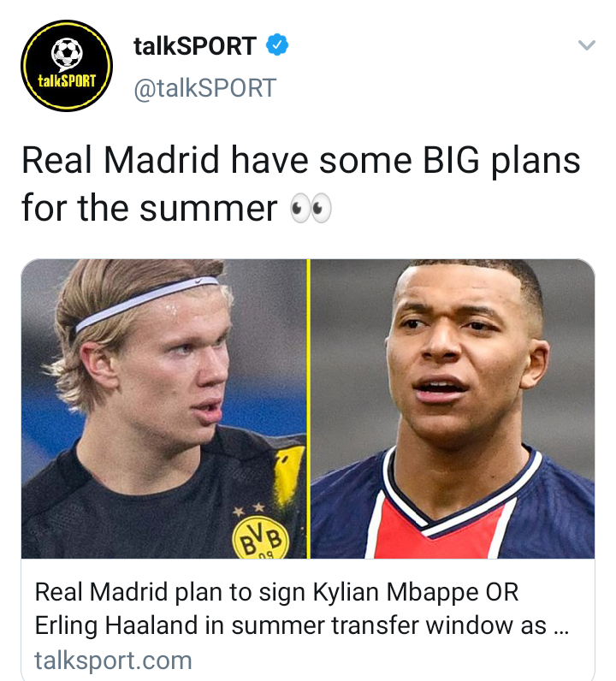Click the soccer ball inside talkSPORT logo
This screenshot has width=616, height=681.
coord(67,52)
